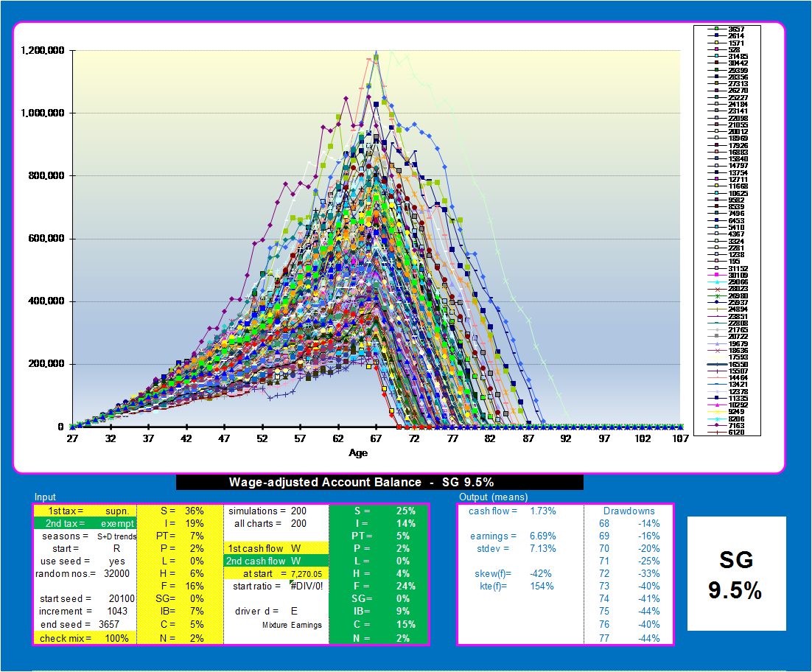Click the Output (means) section heading

[493, 497]
